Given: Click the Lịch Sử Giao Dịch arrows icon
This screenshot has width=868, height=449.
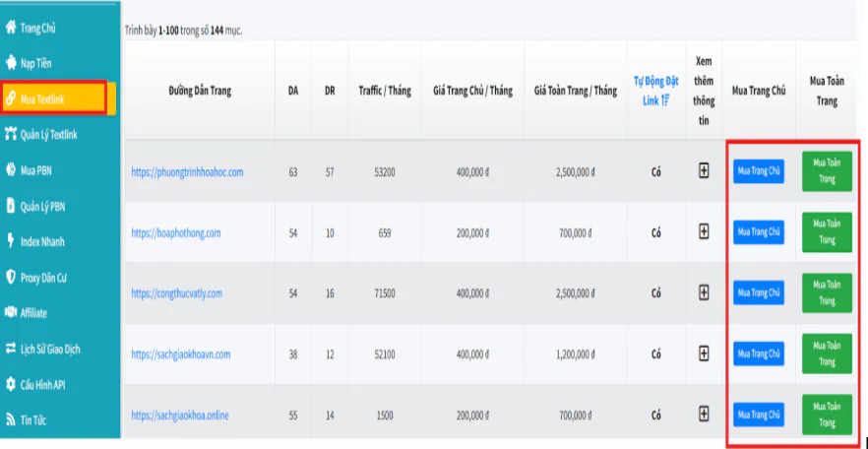Looking at the screenshot, I should coord(11,349).
